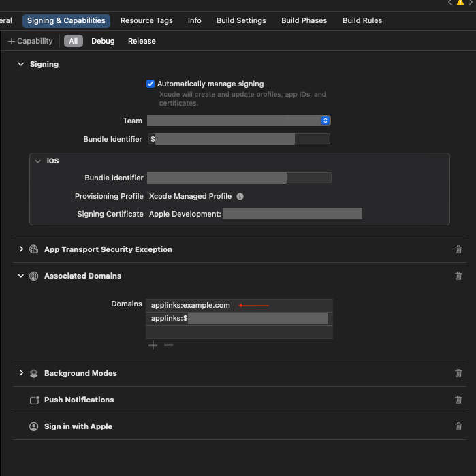
Task: Open the Resource Tags tab
Action: coord(146,20)
